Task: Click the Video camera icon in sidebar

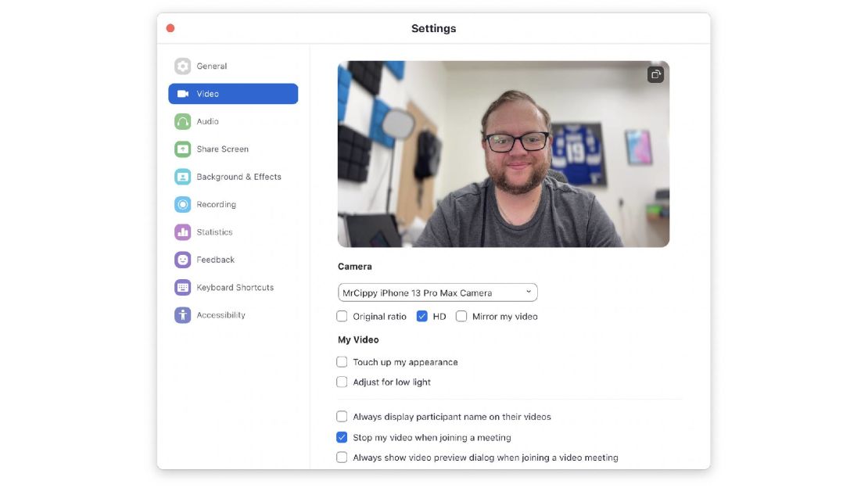Action: [183, 94]
